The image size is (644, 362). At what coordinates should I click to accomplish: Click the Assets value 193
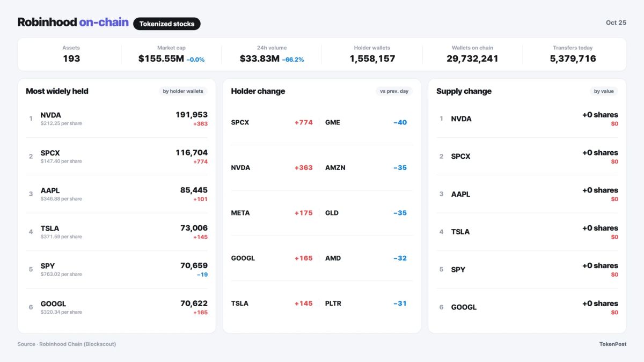[71, 58]
